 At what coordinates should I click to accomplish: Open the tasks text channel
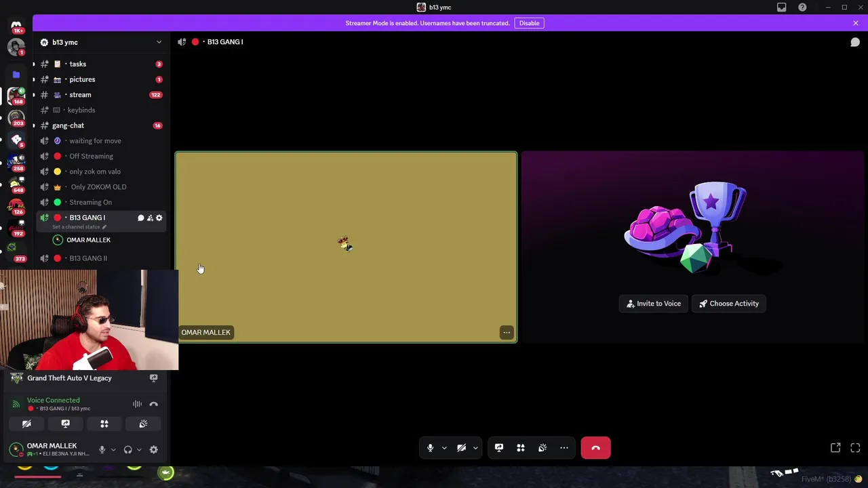[x=101, y=64]
